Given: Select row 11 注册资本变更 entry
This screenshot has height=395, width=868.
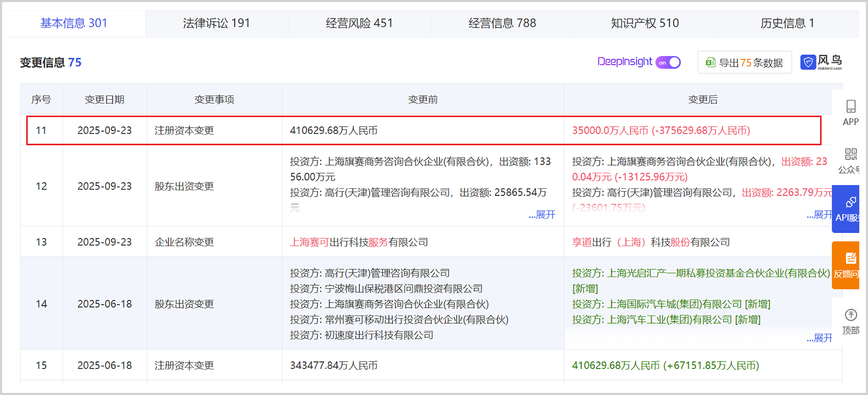Looking at the screenshot, I should tap(184, 131).
